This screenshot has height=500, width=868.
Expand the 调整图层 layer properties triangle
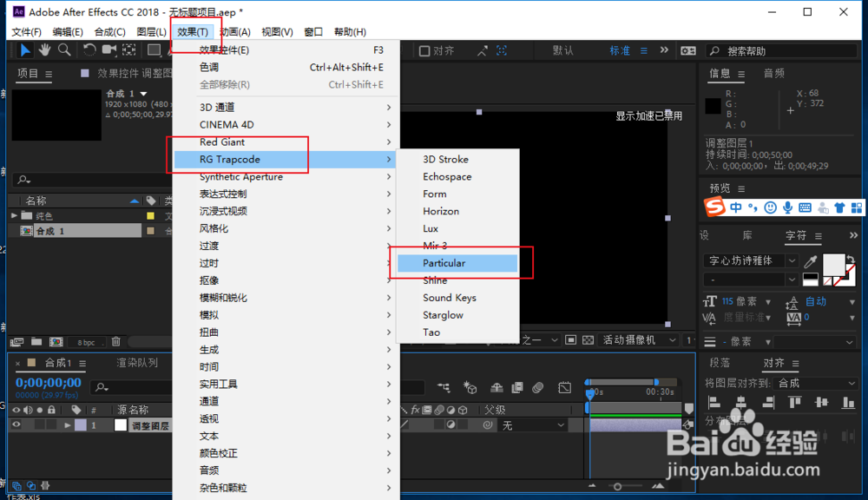coord(67,425)
